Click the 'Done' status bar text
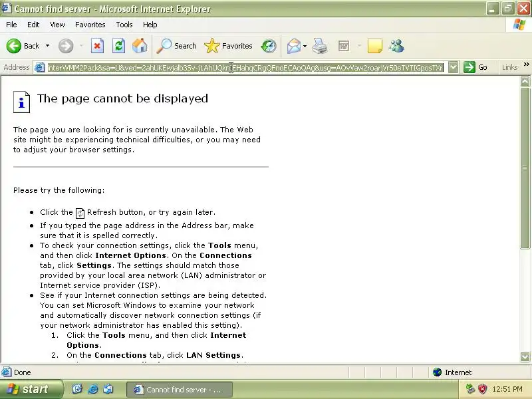 pos(23,372)
